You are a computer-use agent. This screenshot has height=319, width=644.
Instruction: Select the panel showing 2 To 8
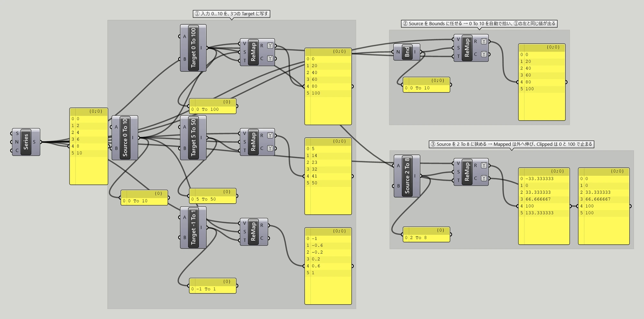[x=426, y=235]
